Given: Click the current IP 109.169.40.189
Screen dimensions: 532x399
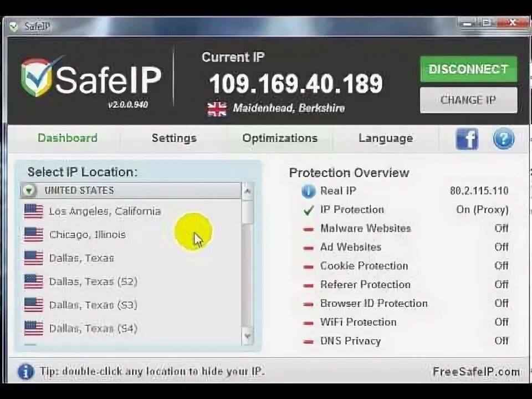Looking at the screenshot, I should (296, 84).
